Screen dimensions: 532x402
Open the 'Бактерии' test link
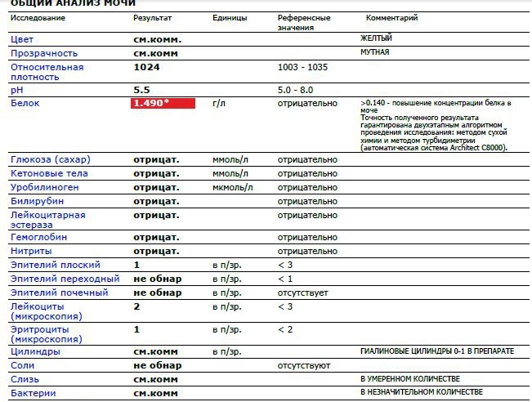coord(34,393)
